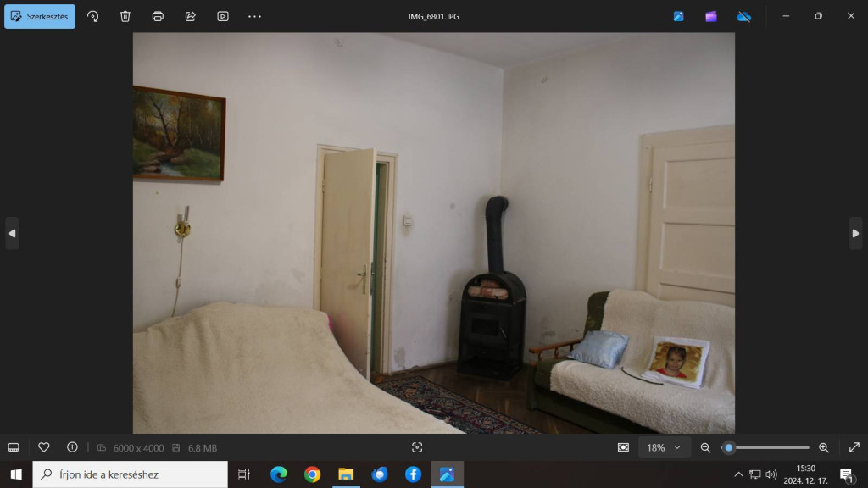The height and width of the screenshot is (488, 868).
Task: Click the zoom out magnifier icon
Action: tap(705, 447)
